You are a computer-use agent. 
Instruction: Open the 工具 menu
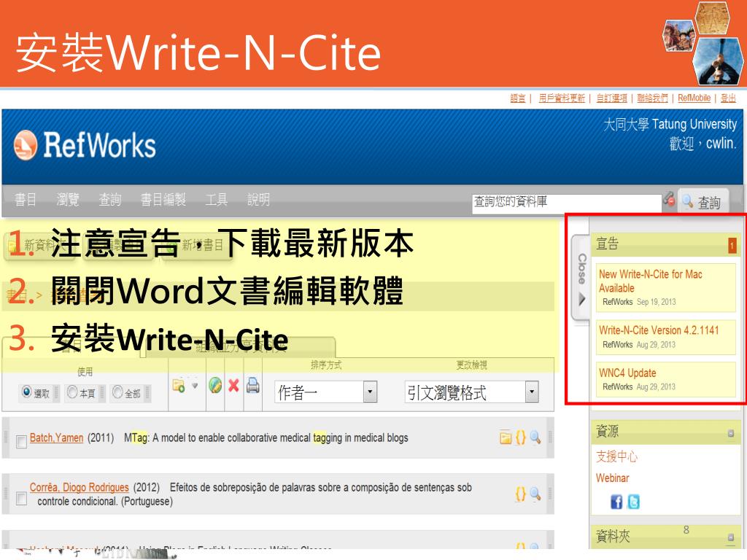pos(216,200)
